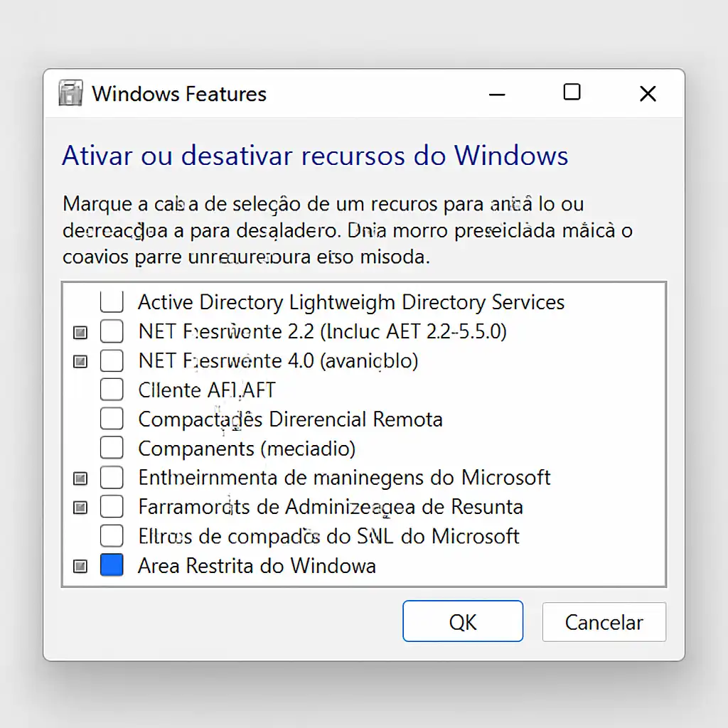
Task: Expand the Farramorots de Adminizeagea node
Action: tap(81, 507)
